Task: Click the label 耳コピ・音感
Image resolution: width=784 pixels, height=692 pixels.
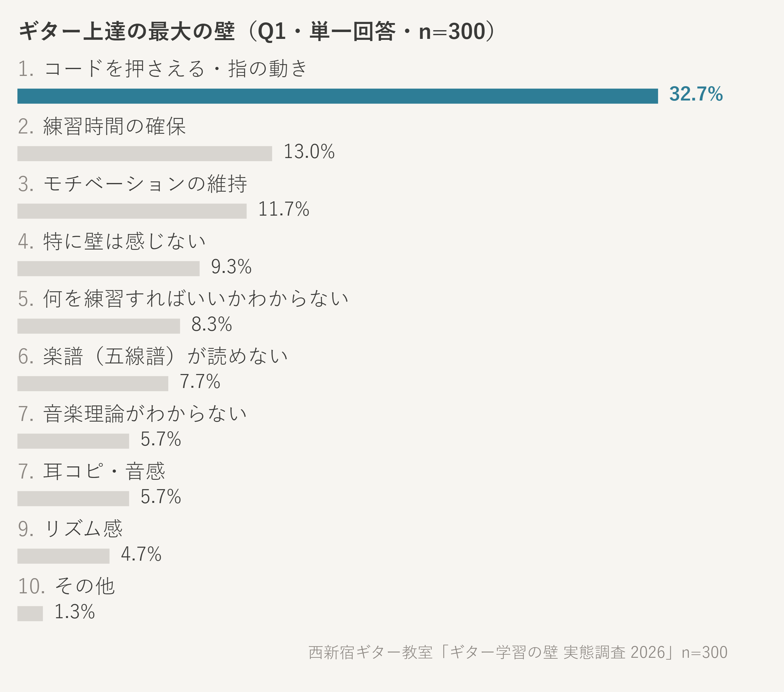Action: tap(104, 471)
